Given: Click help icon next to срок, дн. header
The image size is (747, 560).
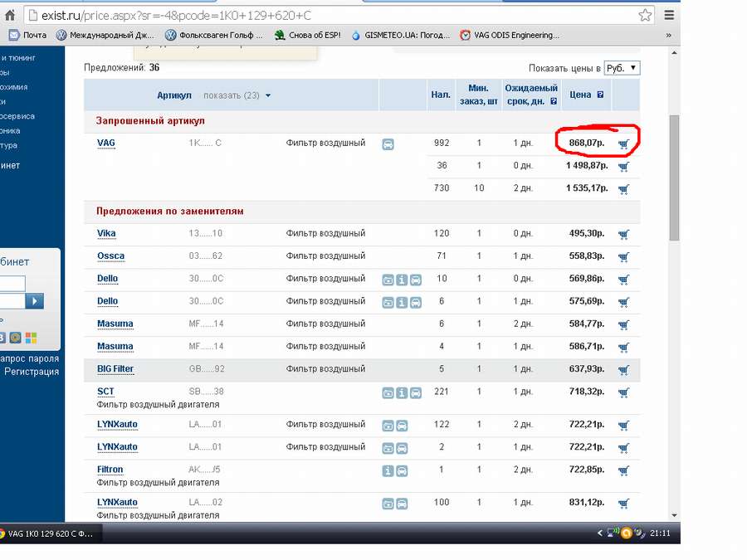Looking at the screenshot, I should [x=554, y=101].
